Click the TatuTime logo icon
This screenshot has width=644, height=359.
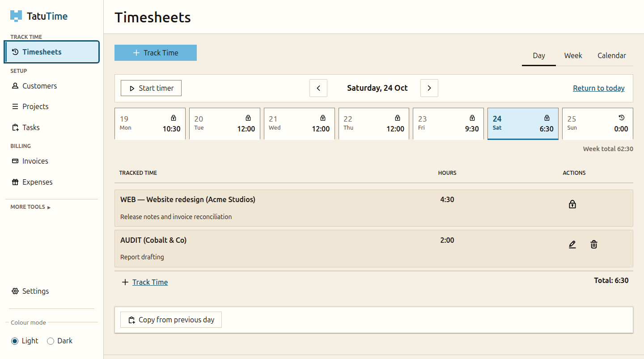click(16, 16)
